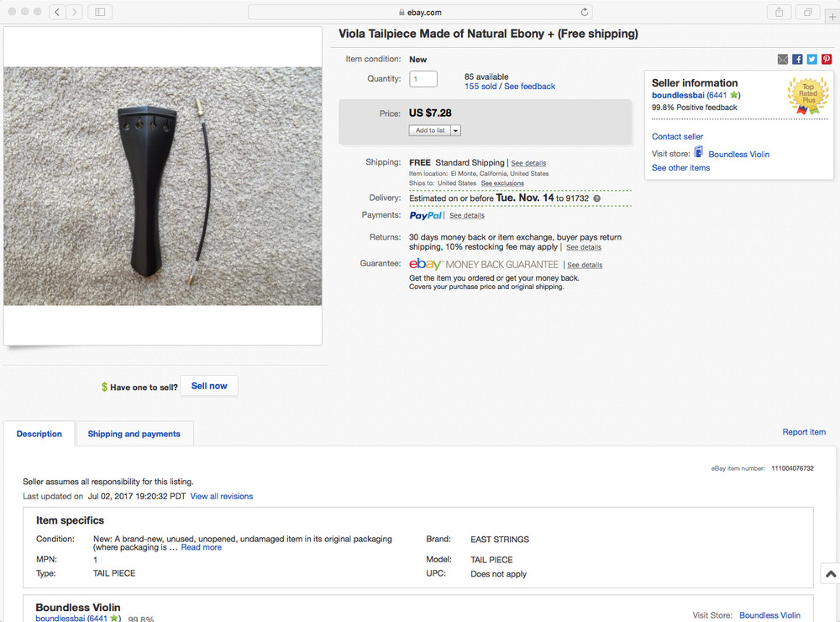The image size is (840, 622).
Task: Open the Add to list dropdown arrow
Action: 454,130
